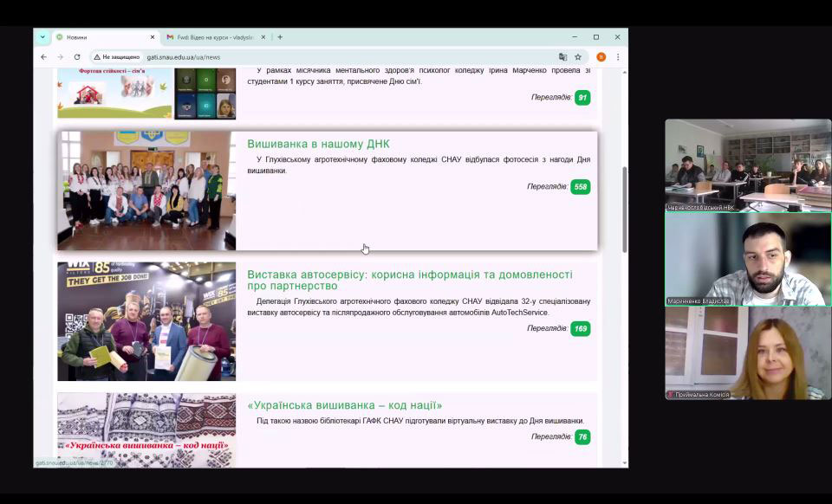Reload the page with refresh icon
This screenshot has width=832, height=504.
tap(77, 56)
